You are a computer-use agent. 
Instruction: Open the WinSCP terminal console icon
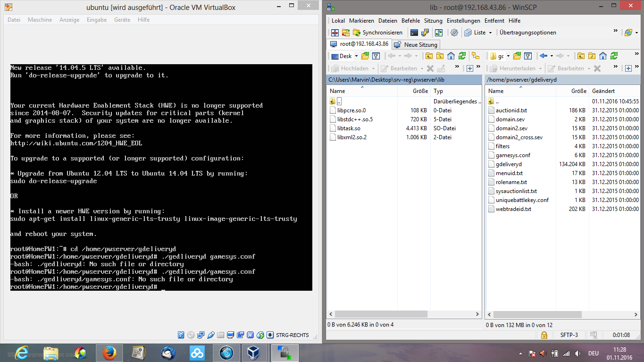414,33
